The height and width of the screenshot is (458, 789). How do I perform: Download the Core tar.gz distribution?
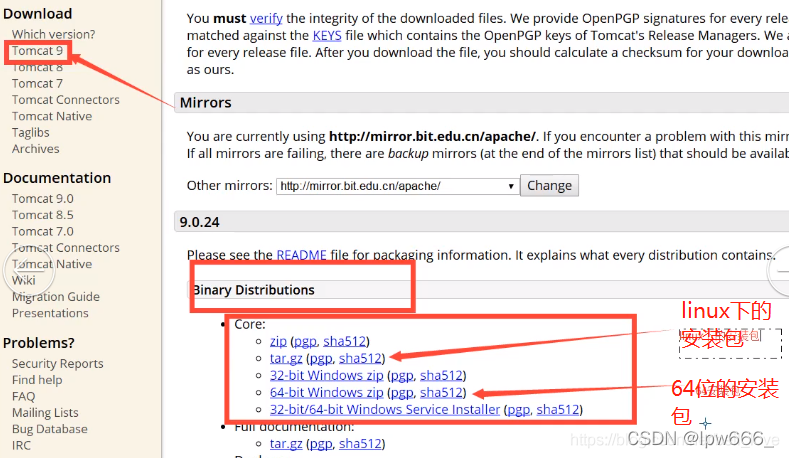pyautogui.click(x=286, y=358)
